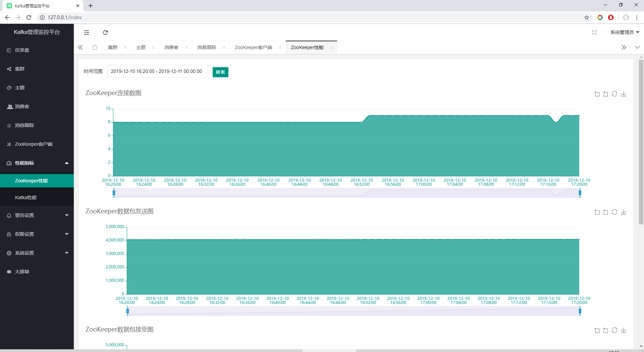The image size is (644, 352).
Task: Expand the 警告设置 sidebar group
Action: coord(37,215)
